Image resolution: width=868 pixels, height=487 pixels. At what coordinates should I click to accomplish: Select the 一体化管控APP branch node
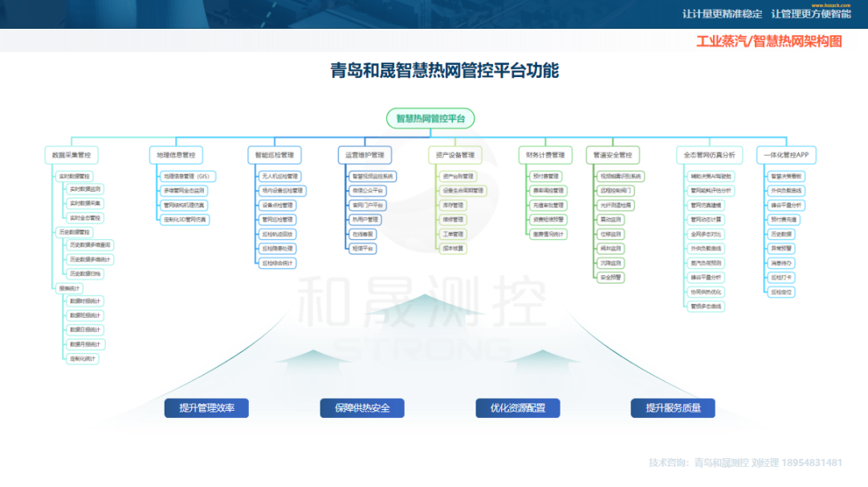[786, 155]
